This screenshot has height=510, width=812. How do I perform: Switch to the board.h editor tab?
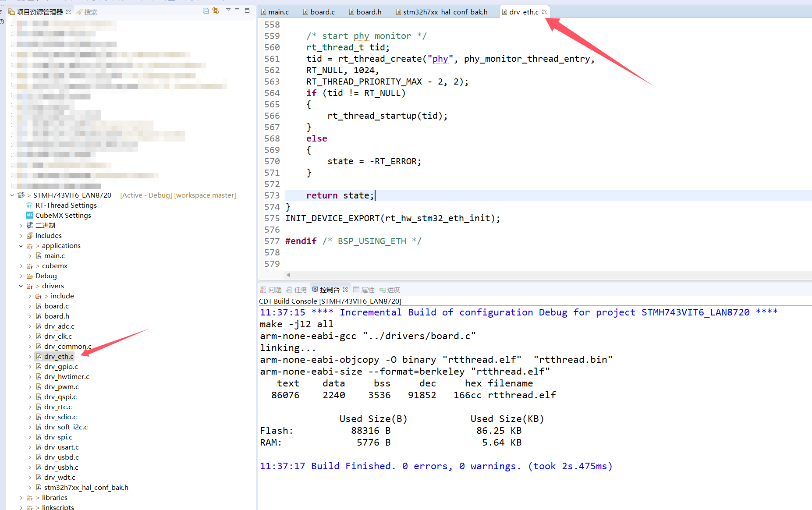click(369, 12)
